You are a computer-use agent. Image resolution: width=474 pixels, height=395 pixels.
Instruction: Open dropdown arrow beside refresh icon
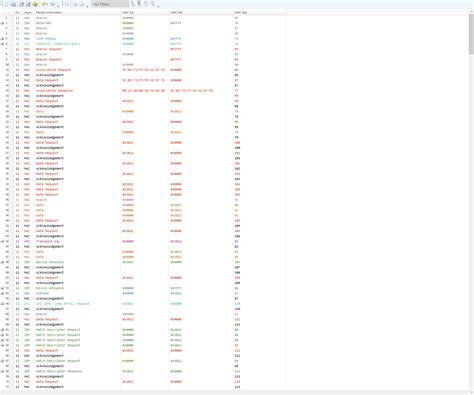coord(47,4)
